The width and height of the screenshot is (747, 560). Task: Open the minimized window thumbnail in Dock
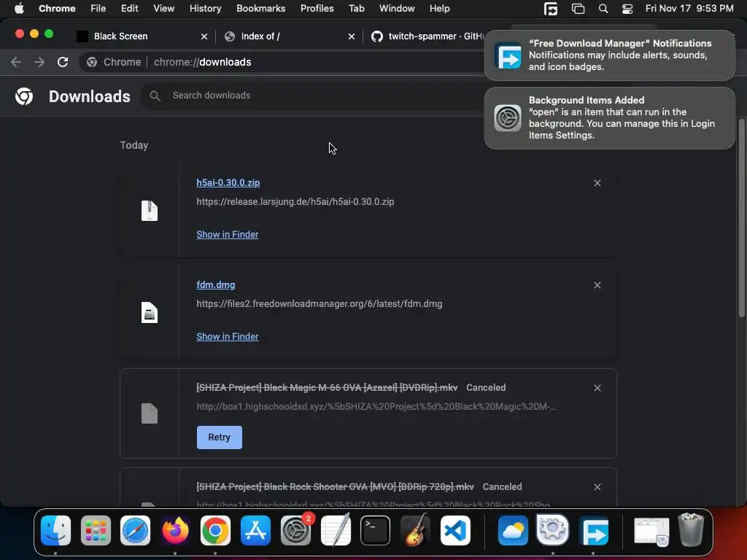coord(651,531)
